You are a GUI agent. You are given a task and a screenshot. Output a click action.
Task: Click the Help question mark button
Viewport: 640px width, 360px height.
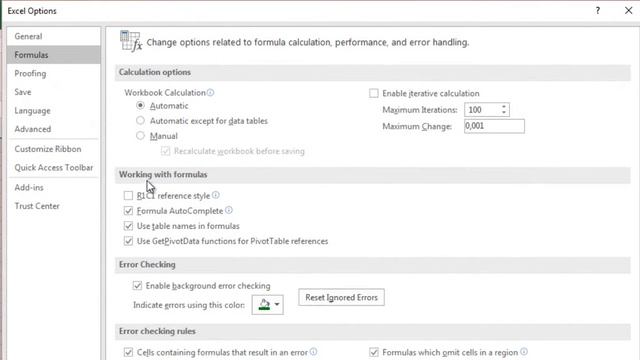click(598, 11)
